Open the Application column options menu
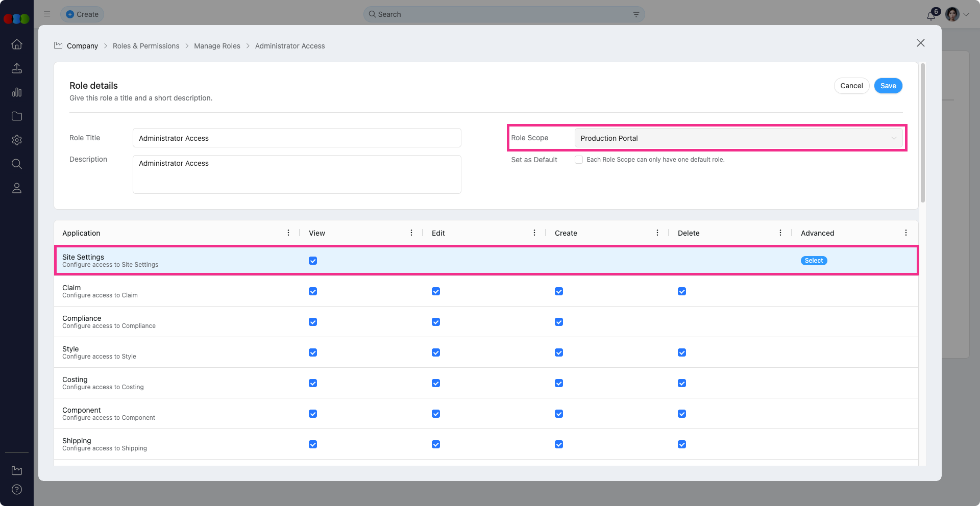The width and height of the screenshot is (980, 506). (x=288, y=233)
